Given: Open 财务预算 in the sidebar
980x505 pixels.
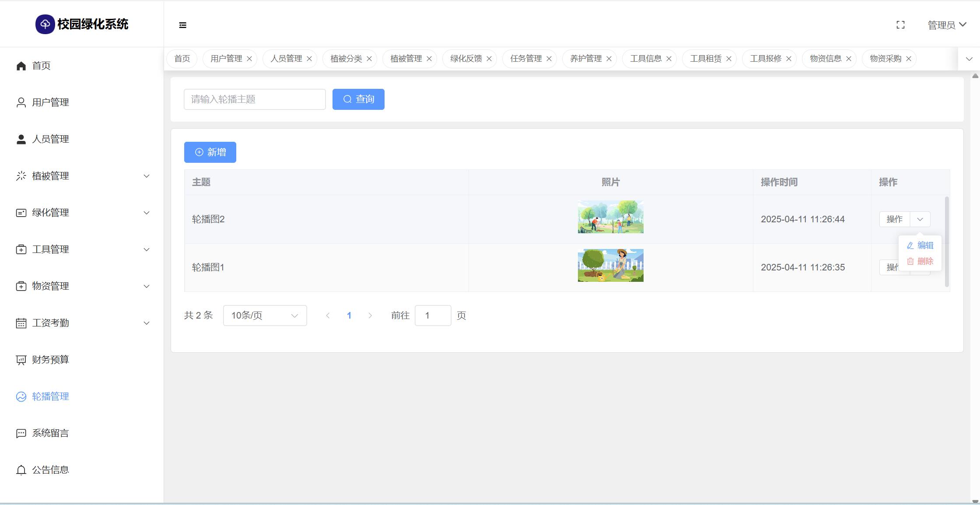Looking at the screenshot, I should tap(50, 360).
